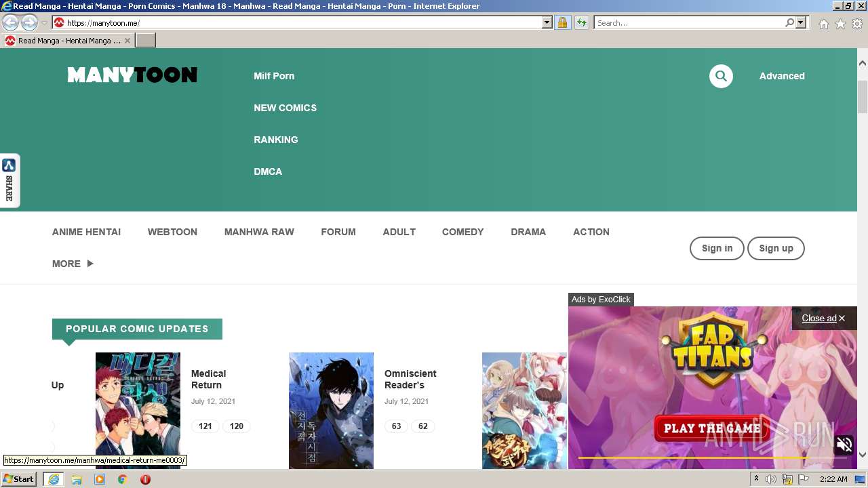Click the Sign in button

pos(717,248)
